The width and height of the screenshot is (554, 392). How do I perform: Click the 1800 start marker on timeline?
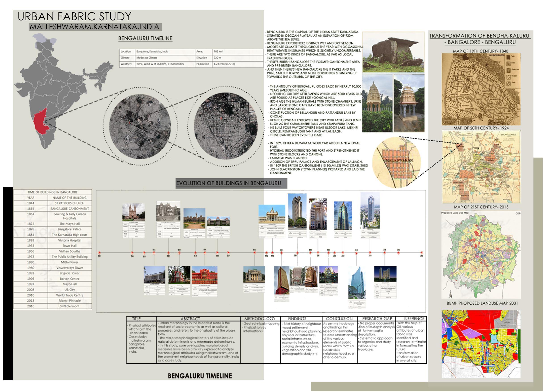99,253
